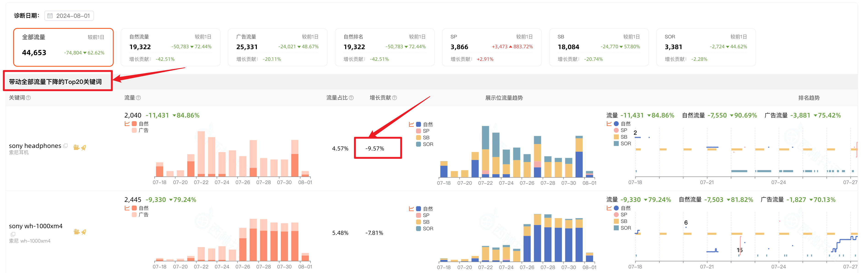Click help icon beside 关键词 column header

coord(28,98)
